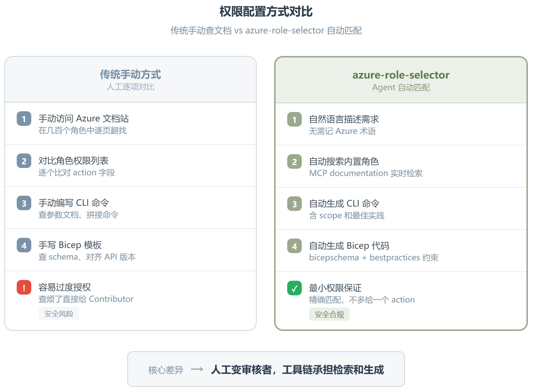The width and height of the screenshot is (533, 392).
Task: Click 手写 Bicep 模板 text
Action: pos(70,245)
